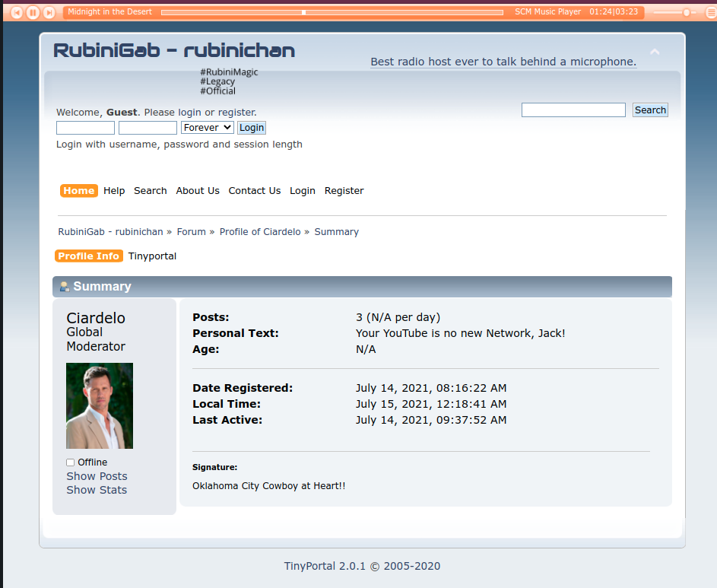Viewport: 717px width, 588px height.
Task: Click the Date Registered value July 14, 08:16:22
Action: [x=431, y=389]
